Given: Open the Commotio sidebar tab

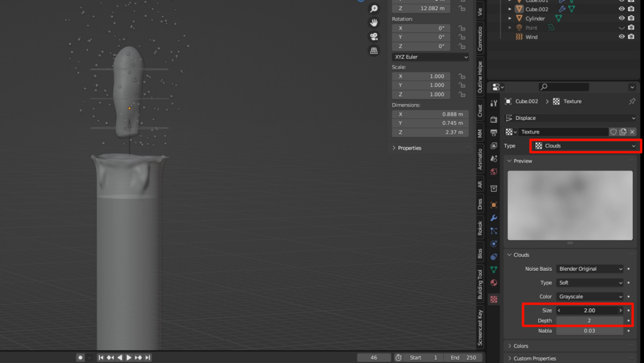Looking at the screenshot, I should tap(480, 38).
